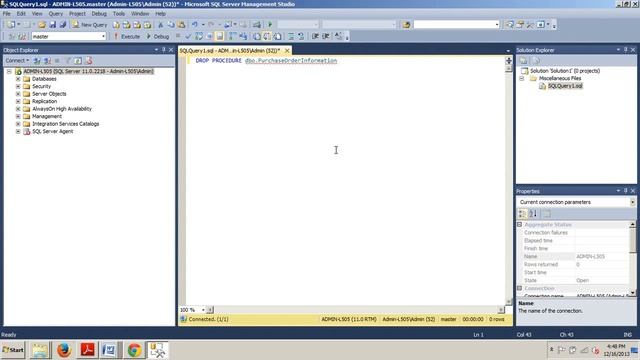Open the available databases combo showing master

coord(68,36)
